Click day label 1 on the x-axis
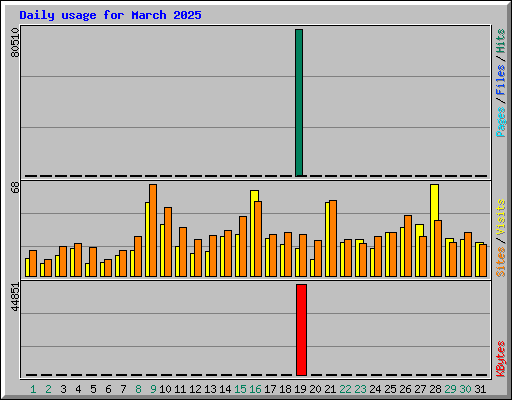Image resolution: width=512 pixels, height=400 pixels. pyautogui.click(x=33, y=389)
